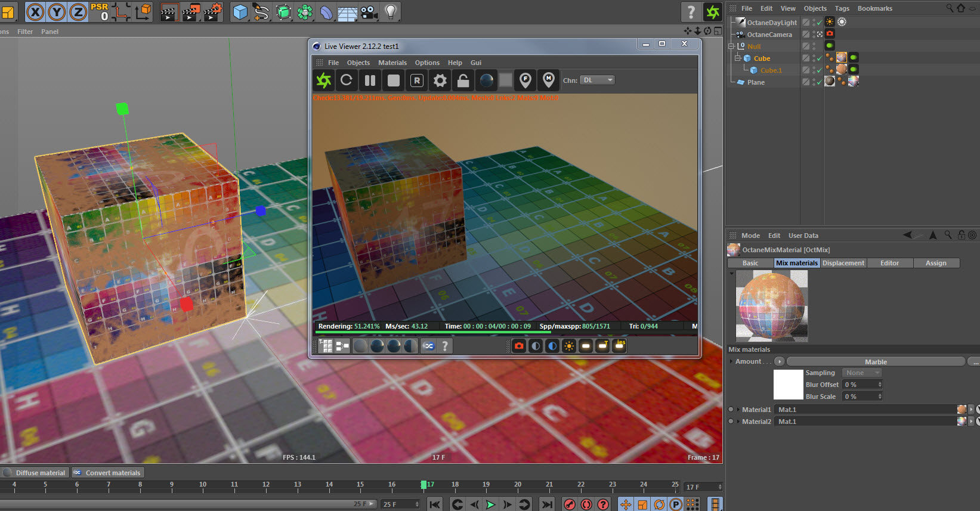This screenshot has width=980, height=511.
Task: Click the Material1 animation dot radio button
Action: [731, 410]
